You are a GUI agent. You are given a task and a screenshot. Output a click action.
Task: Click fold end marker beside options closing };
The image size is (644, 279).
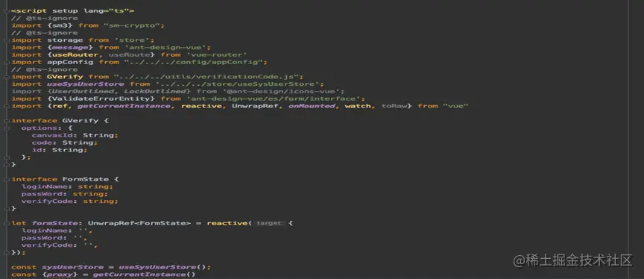pos(7,157)
